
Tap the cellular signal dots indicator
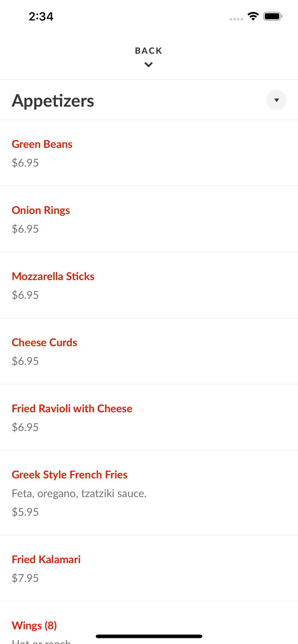[x=236, y=18]
